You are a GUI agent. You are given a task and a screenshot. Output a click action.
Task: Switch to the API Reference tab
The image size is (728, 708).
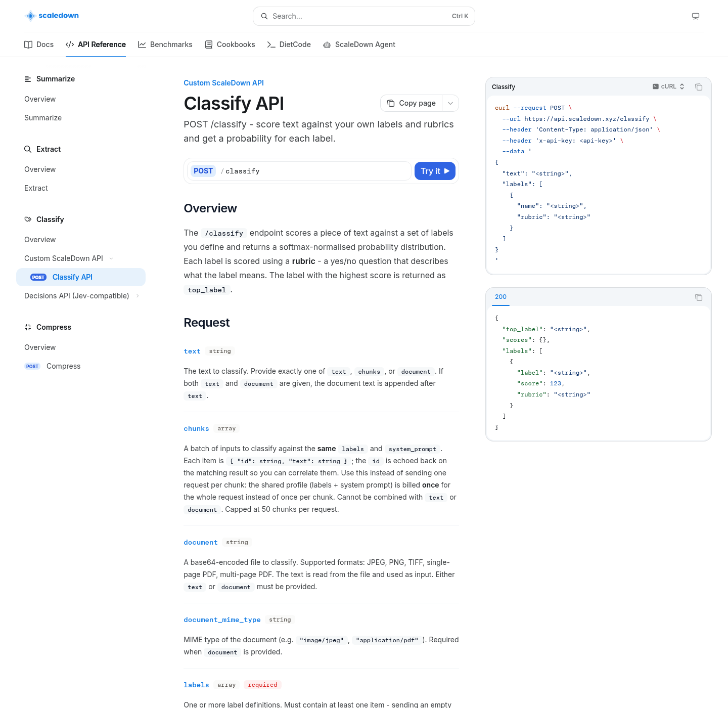click(96, 45)
